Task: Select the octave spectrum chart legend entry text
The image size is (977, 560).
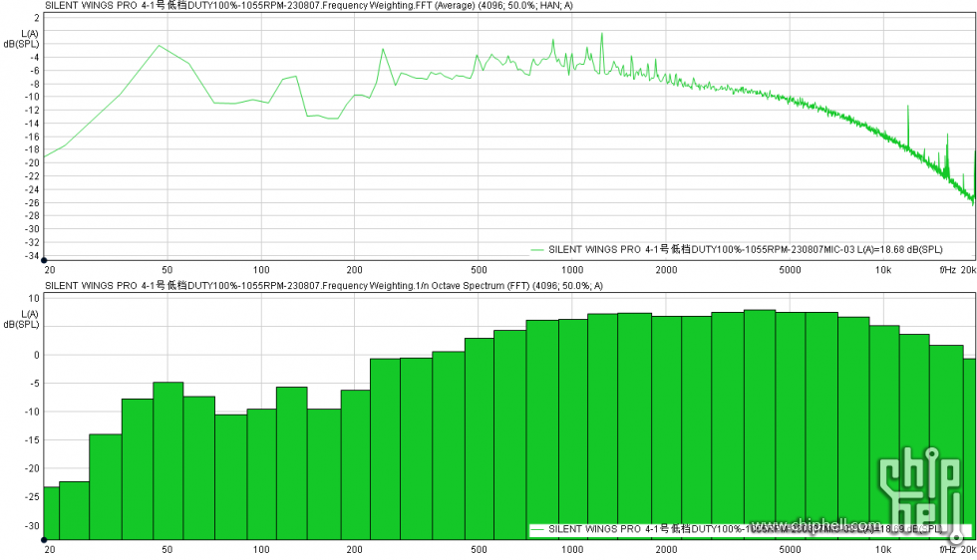Action: (746, 529)
